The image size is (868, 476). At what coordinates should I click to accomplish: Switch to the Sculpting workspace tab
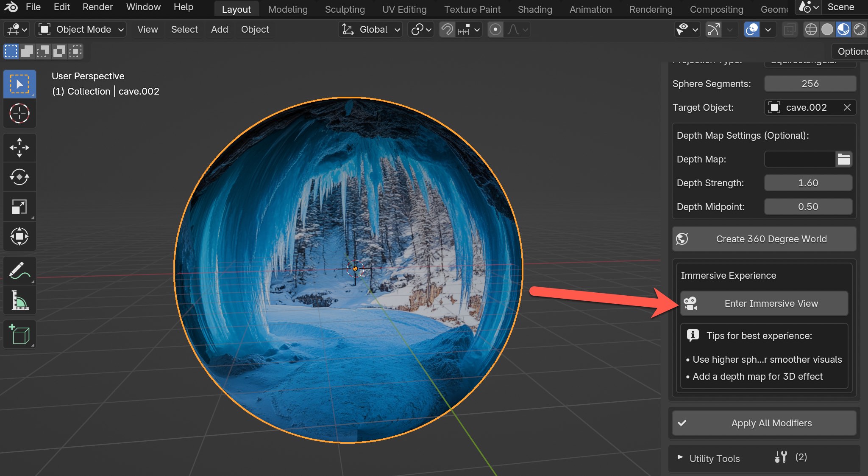point(345,9)
